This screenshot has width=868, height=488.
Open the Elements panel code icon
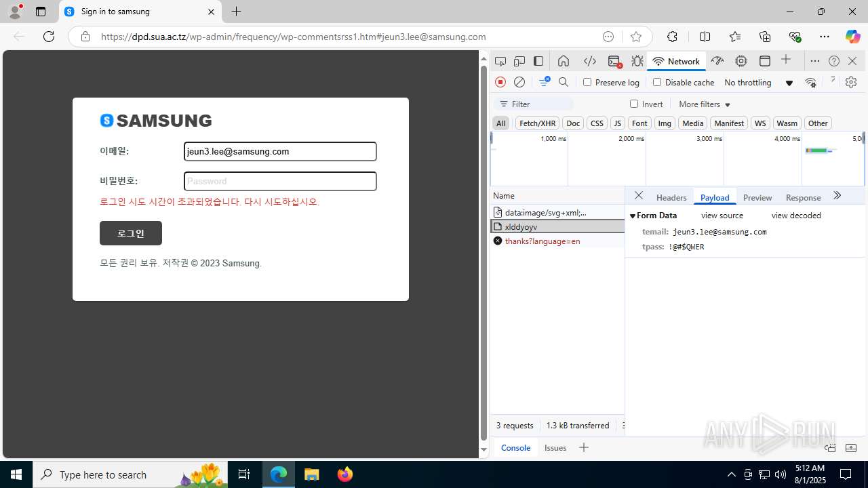click(590, 61)
